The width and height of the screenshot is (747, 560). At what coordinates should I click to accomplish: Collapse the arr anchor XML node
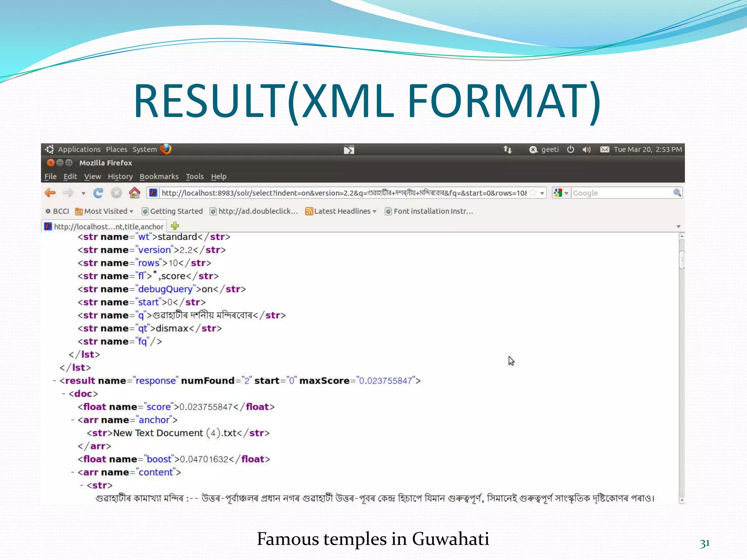[x=73, y=420]
